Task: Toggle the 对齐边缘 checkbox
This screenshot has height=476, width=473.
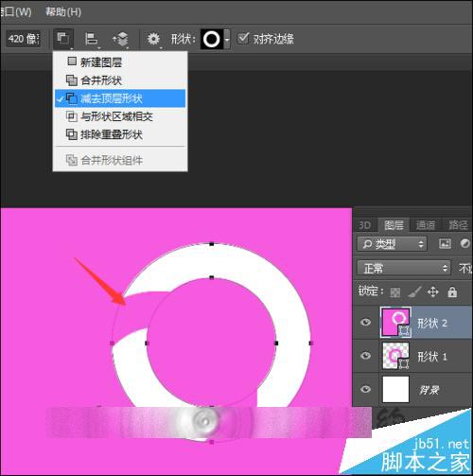Action: pyautogui.click(x=243, y=39)
